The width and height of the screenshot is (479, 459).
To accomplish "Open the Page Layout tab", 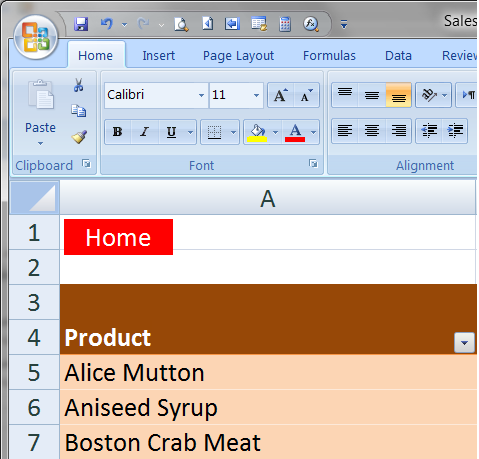I will (238, 56).
